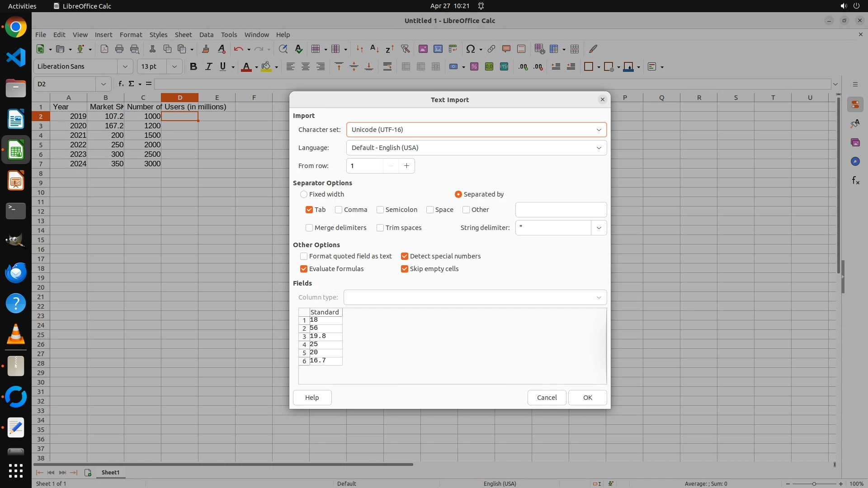Click the AutoFilter toolbar icon
868x488 pixels.
point(405,49)
